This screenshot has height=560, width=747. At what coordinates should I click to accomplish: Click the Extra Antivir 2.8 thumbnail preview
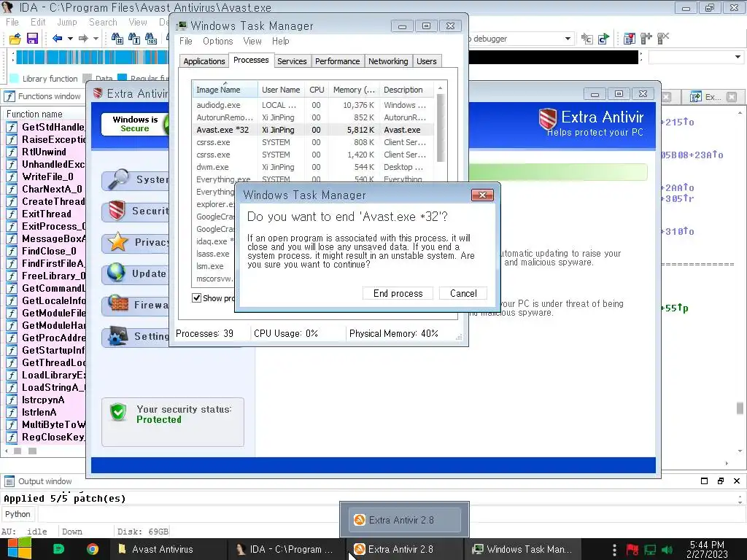pyautogui.click(x=404, y=520)
